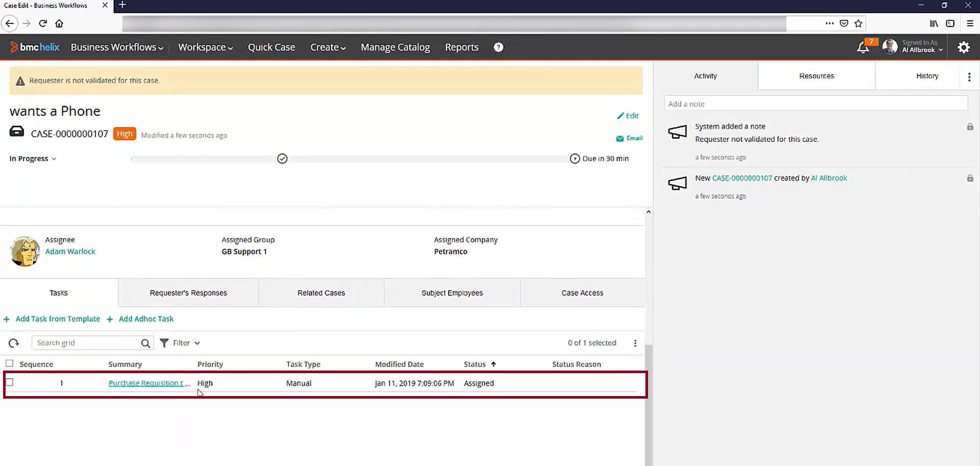Click the Email envelope icon
980x466 pixels.
[620, 138]
